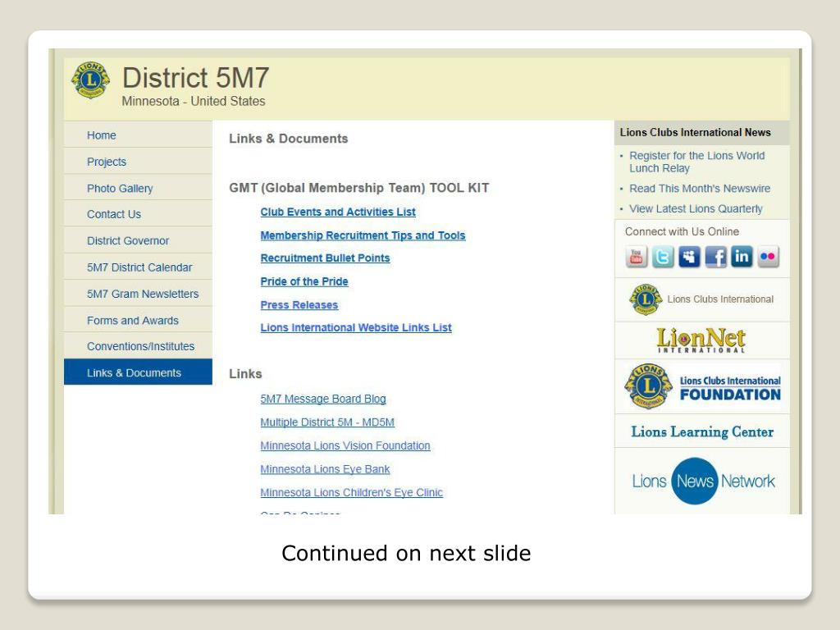This screenshot has height=630, width=840.
Task: Open the LinkedIn social icon
Action: pyautogui.click(x=742, y=257)
